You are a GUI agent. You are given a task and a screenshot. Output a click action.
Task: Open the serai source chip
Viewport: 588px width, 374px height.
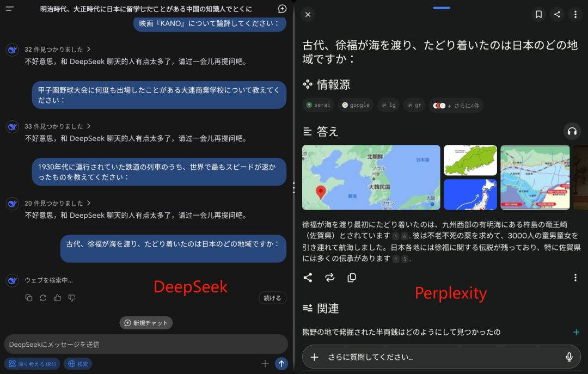pos(318,106)
